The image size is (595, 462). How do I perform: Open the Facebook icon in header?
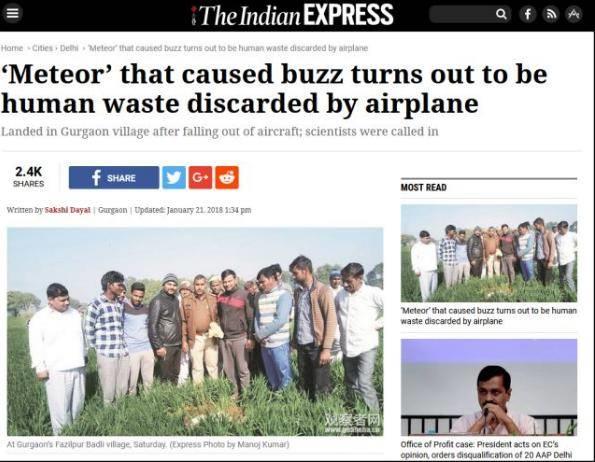(527, 14)
